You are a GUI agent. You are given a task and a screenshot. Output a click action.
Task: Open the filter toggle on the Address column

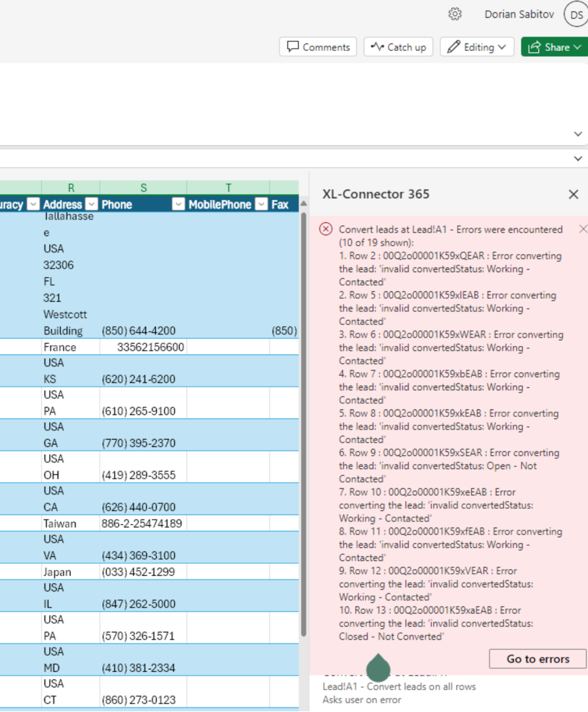(x=91, y=204)
